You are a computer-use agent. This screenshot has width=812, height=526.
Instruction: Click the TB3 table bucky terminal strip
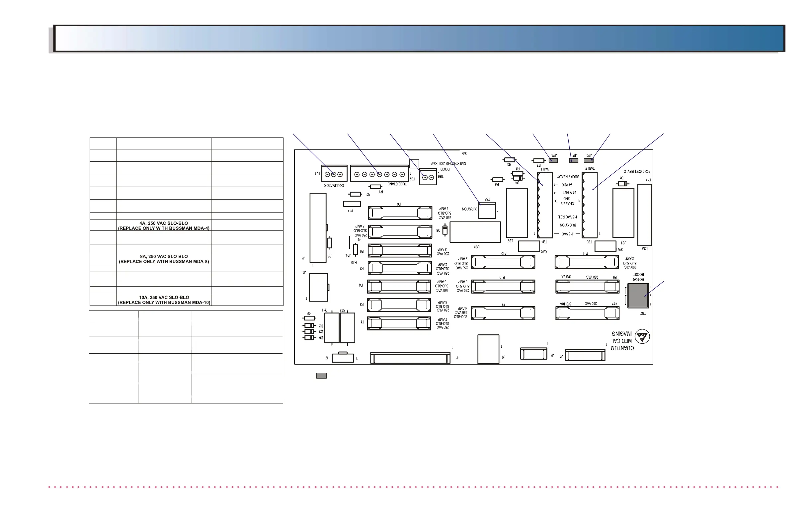590,205
